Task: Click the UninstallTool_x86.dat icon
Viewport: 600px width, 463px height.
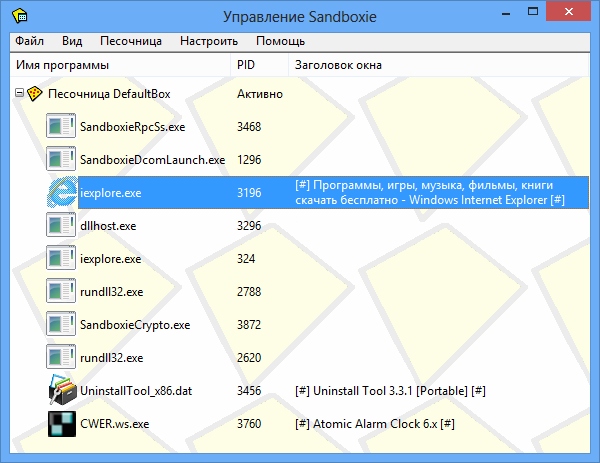Action: [61, 390]
